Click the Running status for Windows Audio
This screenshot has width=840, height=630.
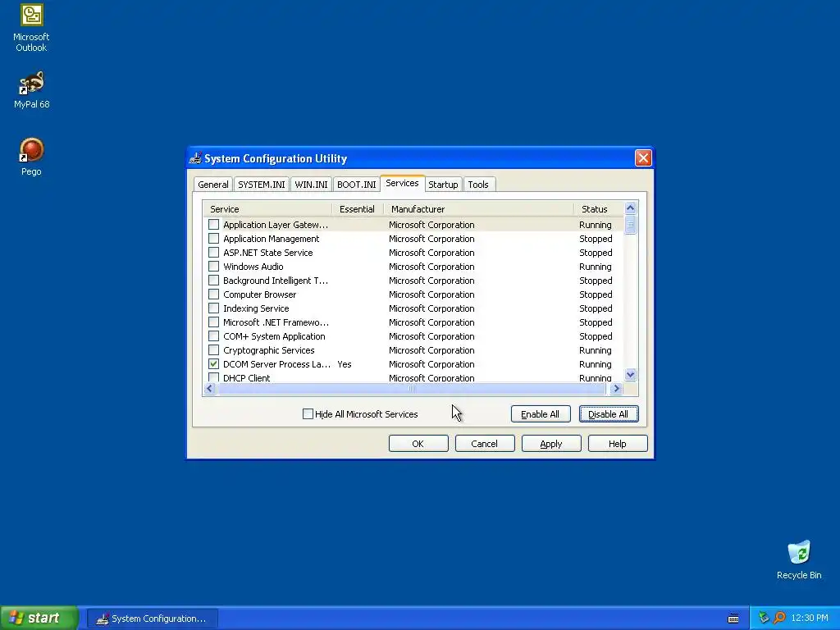[x=596, y=267]
